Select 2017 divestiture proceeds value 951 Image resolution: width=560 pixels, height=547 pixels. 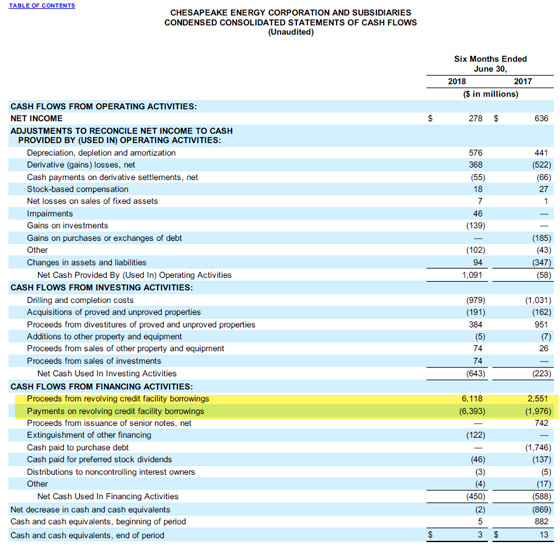(x=541, y=325)
